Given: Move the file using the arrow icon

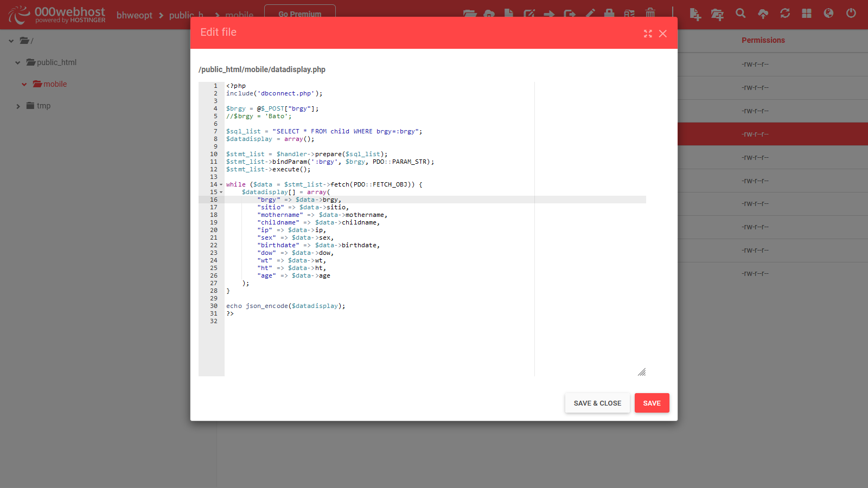Looking at the screenshot, I should pyautogui.click(x=549, y=14).
